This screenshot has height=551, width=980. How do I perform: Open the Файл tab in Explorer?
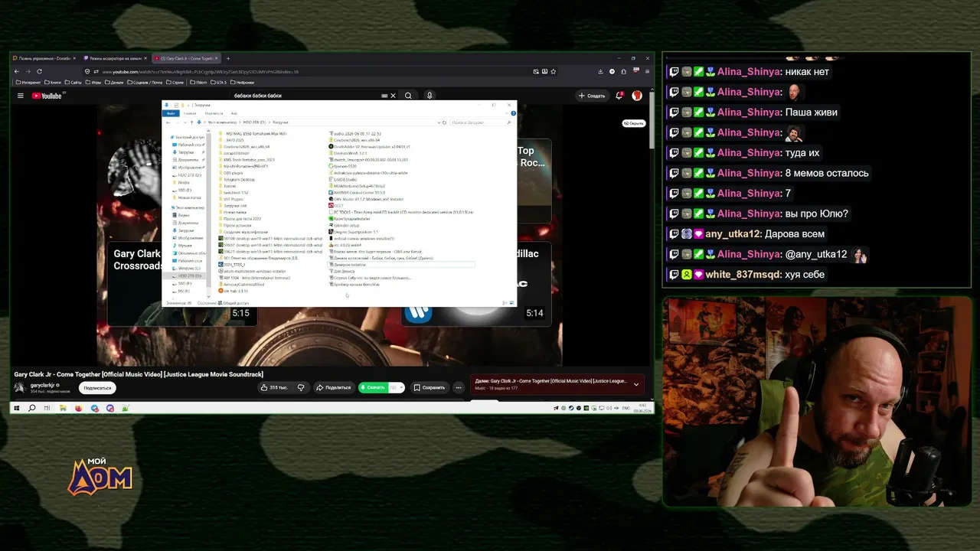[171, 113]
